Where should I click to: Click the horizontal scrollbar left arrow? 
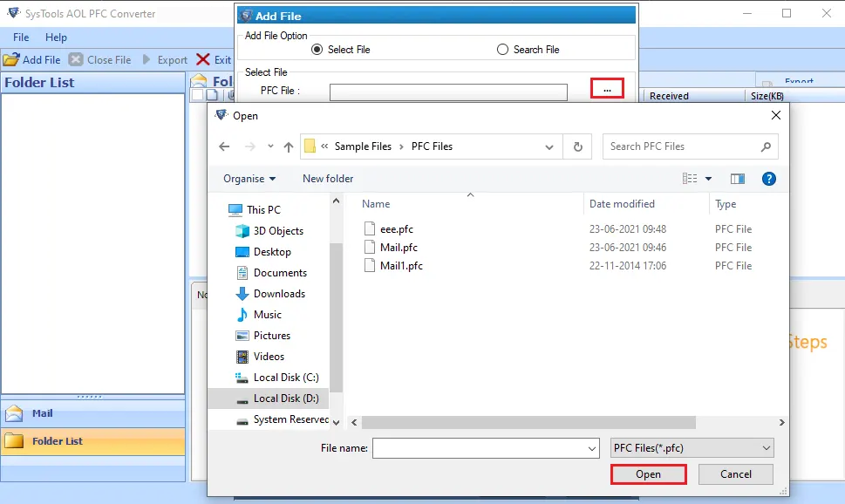pos(354,423)
